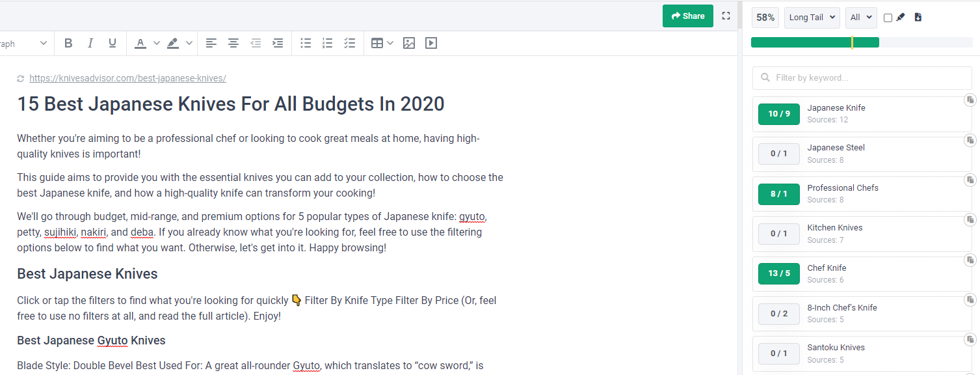Expand the text color dropdown arrow
Viewport: 980px width, 375px height.
[x=156, y=43]
